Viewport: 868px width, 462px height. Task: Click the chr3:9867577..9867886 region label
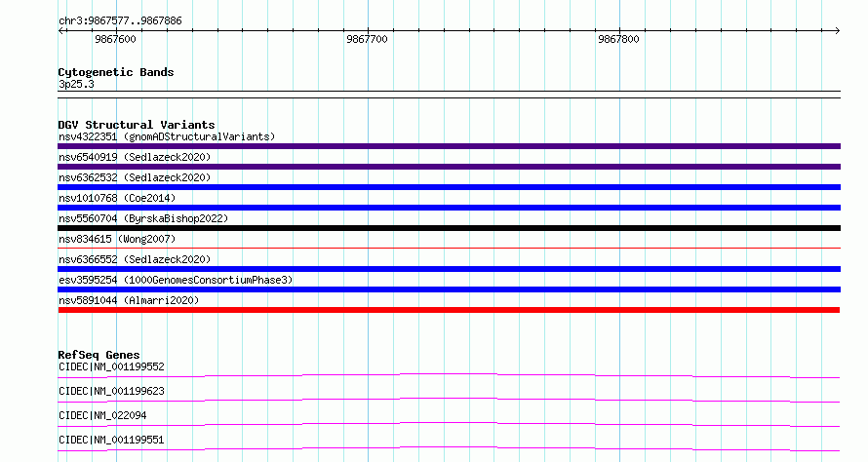pos(120,21)
